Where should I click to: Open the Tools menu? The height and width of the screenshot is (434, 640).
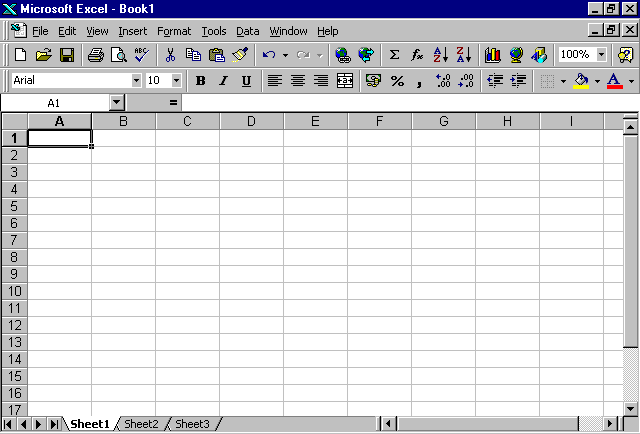pos(213,31)
